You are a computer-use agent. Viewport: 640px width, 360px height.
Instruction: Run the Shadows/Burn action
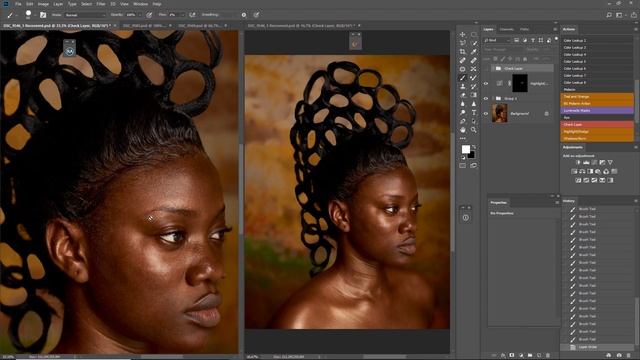point(597,138)
